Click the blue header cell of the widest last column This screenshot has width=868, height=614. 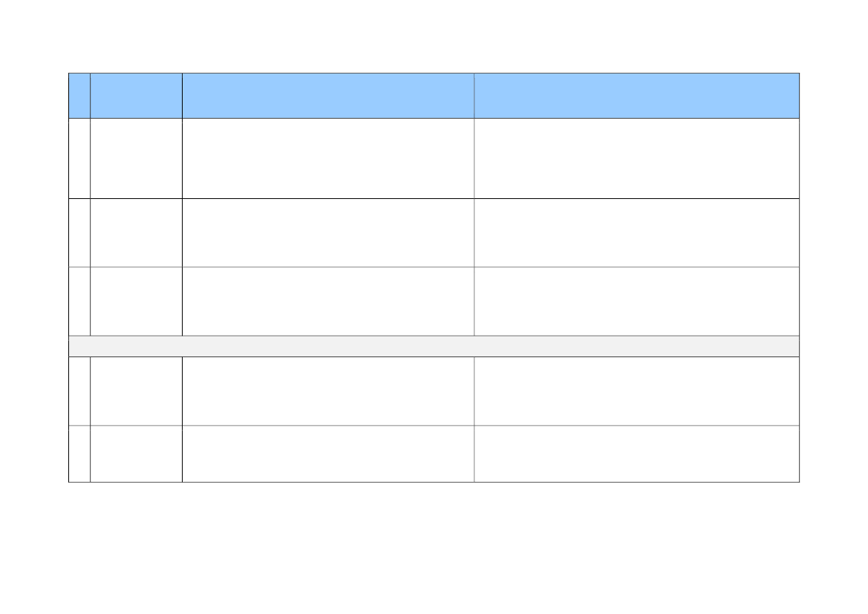(x=636, y=96)
